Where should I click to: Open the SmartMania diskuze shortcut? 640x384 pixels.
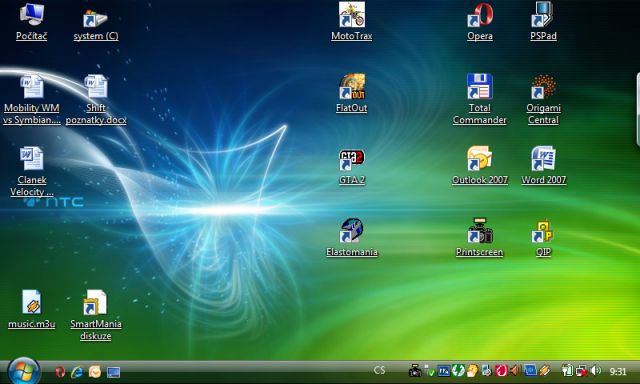(x=96, y=315)
